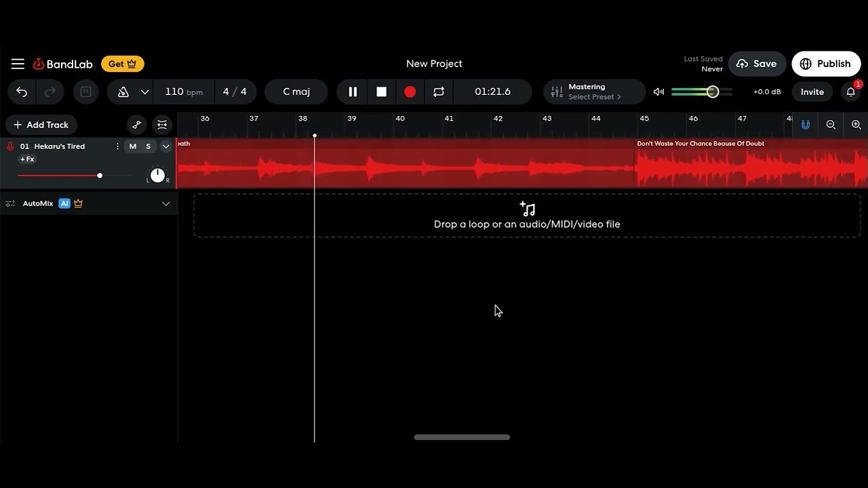Image resolution: width=868 pixels, height=488 pixels.
Task: Toggle the metronome icon
Action: [123, 91]
